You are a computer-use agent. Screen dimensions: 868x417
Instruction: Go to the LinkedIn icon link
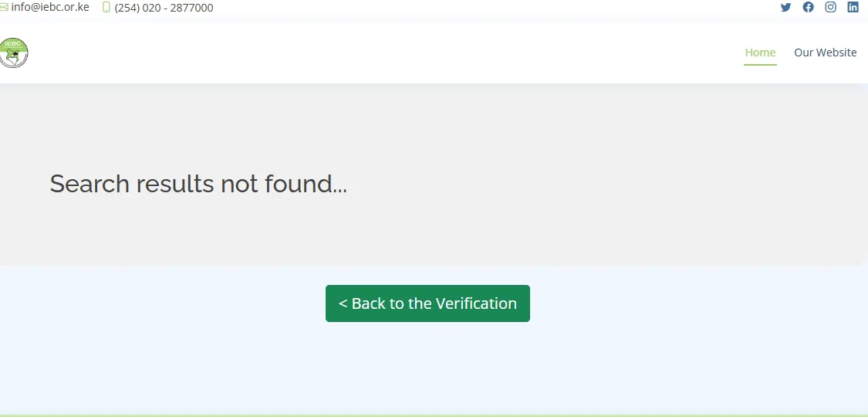pos(853,7)
